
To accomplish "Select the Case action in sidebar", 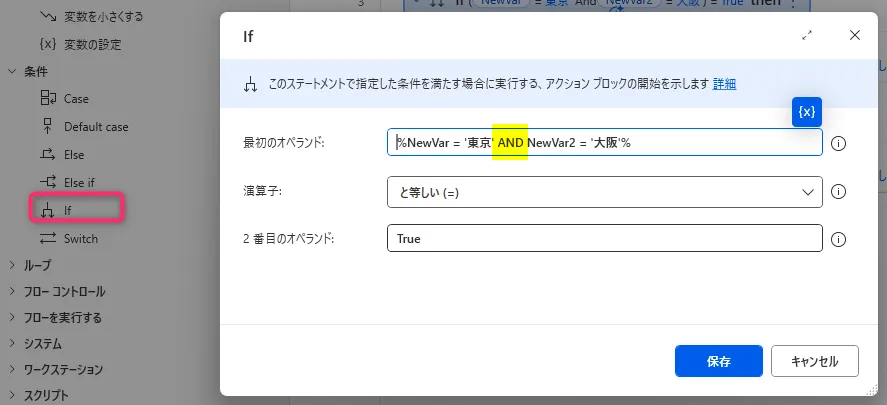I will click(x=76, y=99).
